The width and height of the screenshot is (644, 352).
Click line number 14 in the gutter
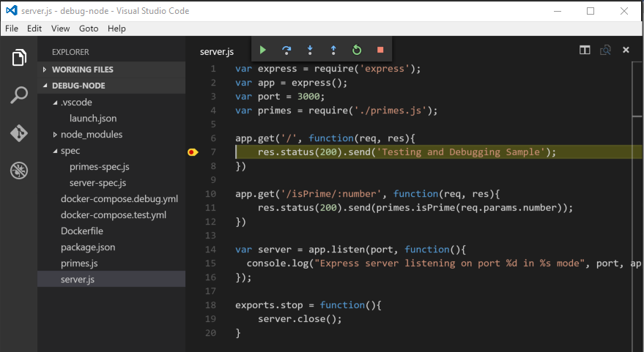click(211, 250)
